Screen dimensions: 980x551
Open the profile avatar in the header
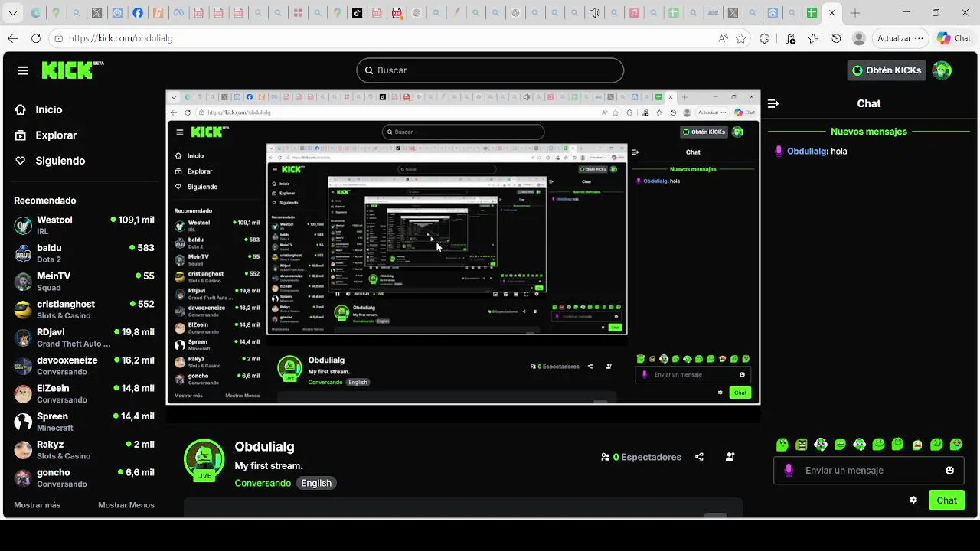coord(942,70)
